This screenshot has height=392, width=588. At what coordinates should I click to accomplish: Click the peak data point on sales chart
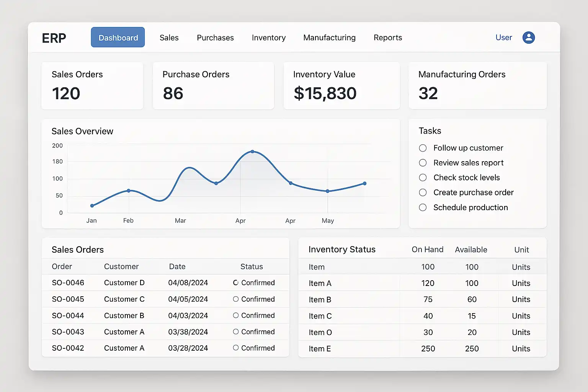(252, 152)
